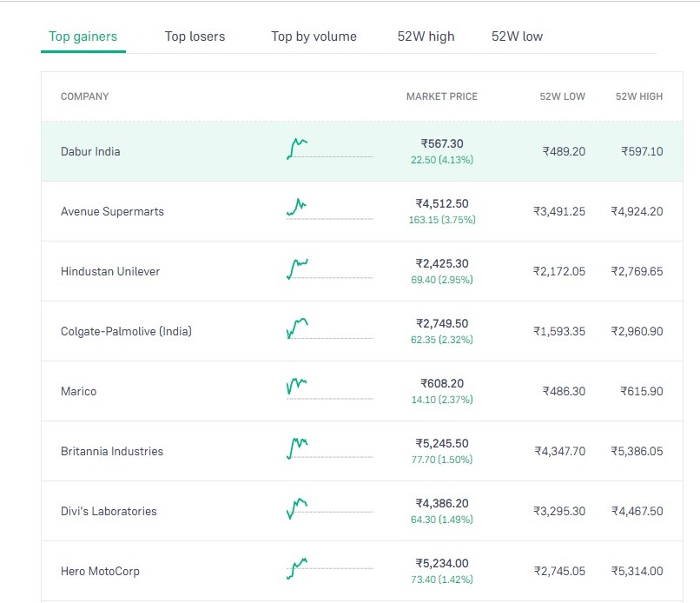Click Avenue Supermarts 52W high ₹4,924.20
This screenshot has height=603, width=700.
click(x=637, y=211)
